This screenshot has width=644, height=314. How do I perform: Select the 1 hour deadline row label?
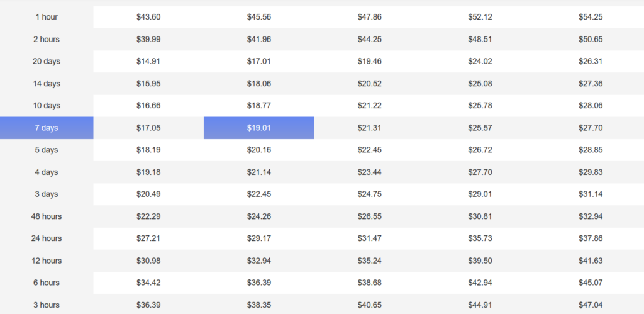47,17
